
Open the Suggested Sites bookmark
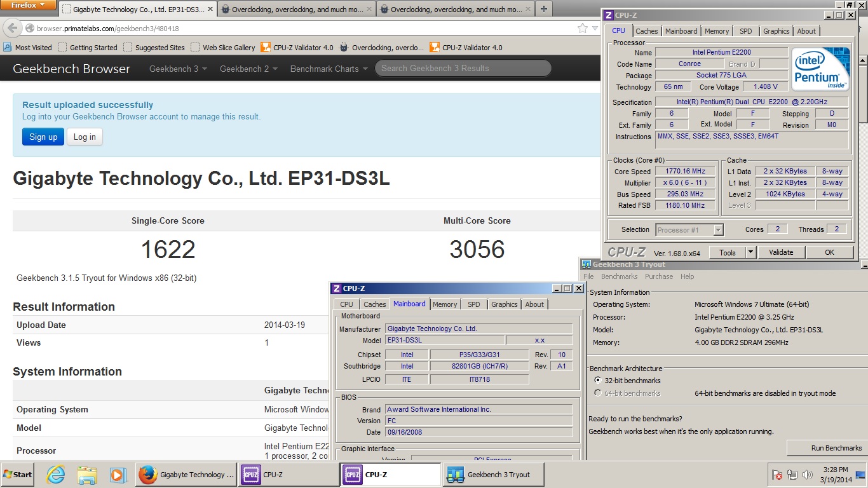154,47
